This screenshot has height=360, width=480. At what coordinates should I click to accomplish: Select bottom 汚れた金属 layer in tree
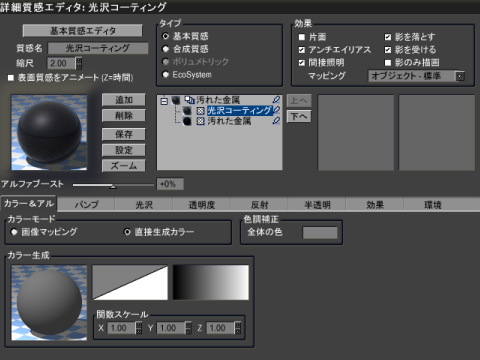pos(229,121)
